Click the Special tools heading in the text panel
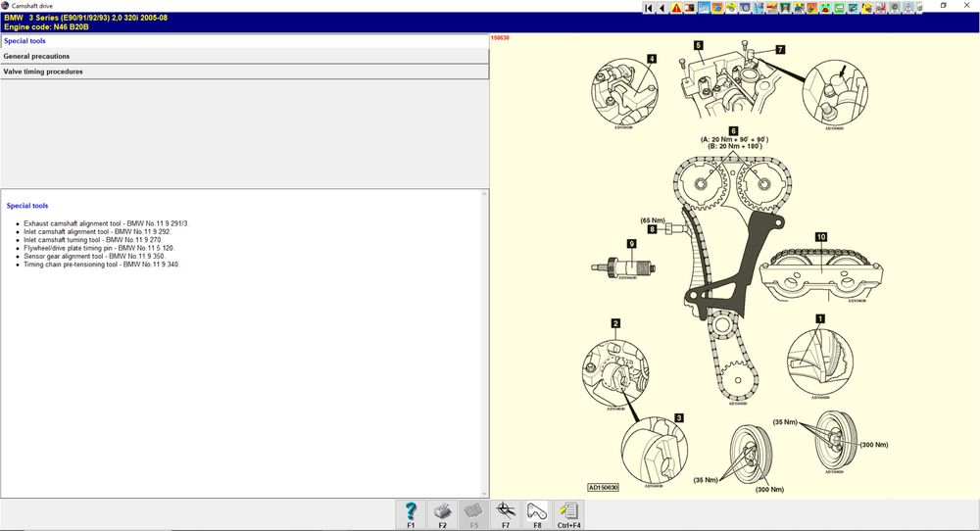The image size is (980, 531). pyautogui.click(x=26, y=206)
